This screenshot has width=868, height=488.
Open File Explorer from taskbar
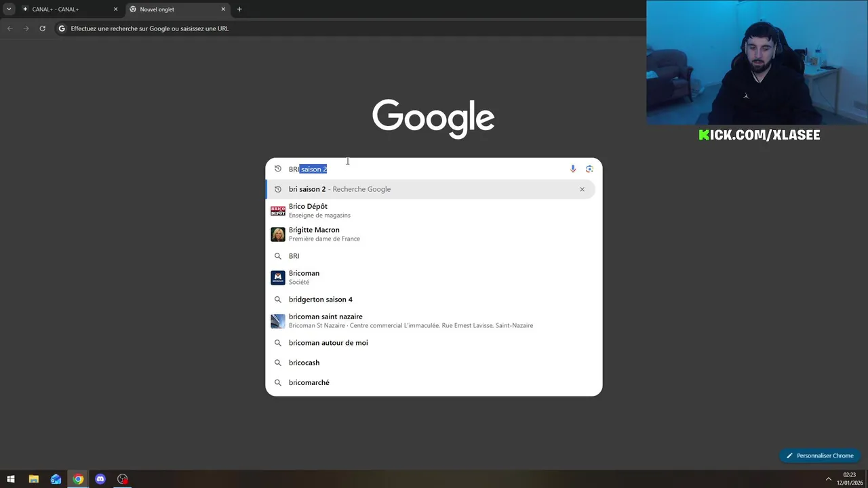(33, 479)
